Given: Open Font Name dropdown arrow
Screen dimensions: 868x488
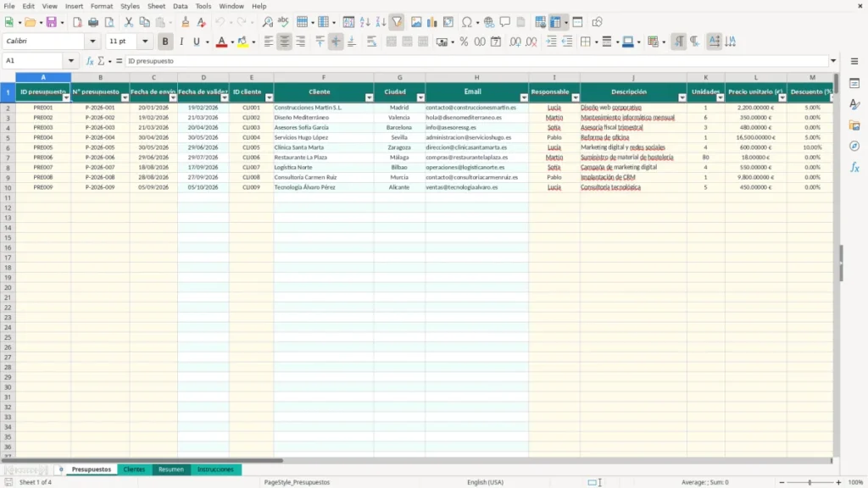Looking at the screenshot, I should [92, 41].
